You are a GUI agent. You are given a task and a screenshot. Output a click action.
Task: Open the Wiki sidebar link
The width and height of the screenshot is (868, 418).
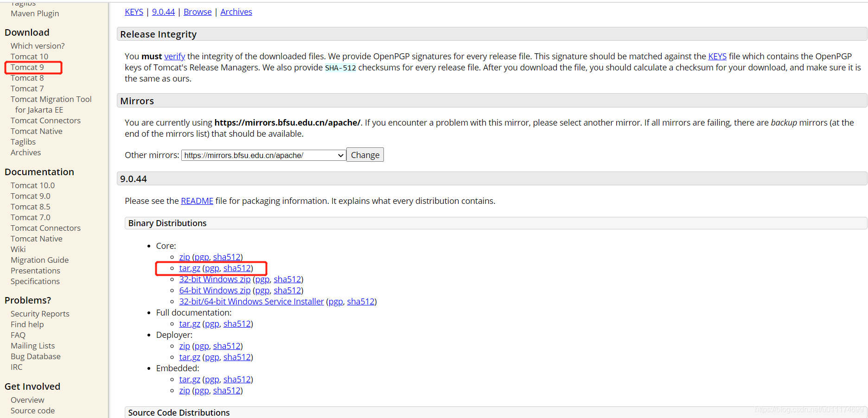pos(18,249)
